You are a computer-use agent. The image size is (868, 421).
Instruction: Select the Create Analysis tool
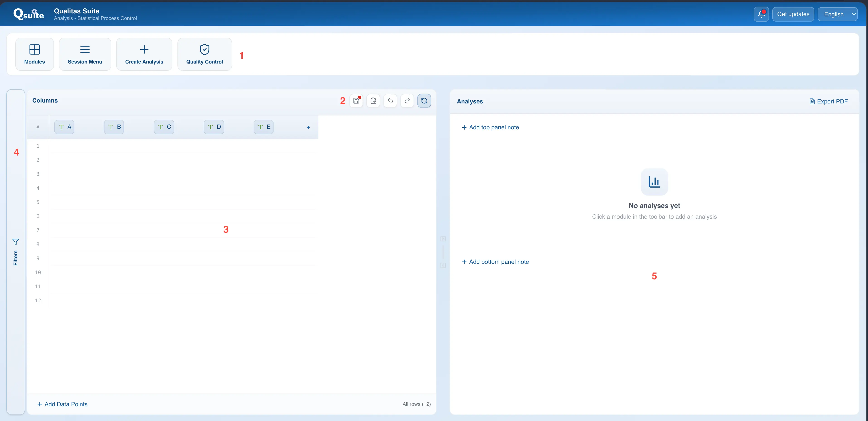144,54
